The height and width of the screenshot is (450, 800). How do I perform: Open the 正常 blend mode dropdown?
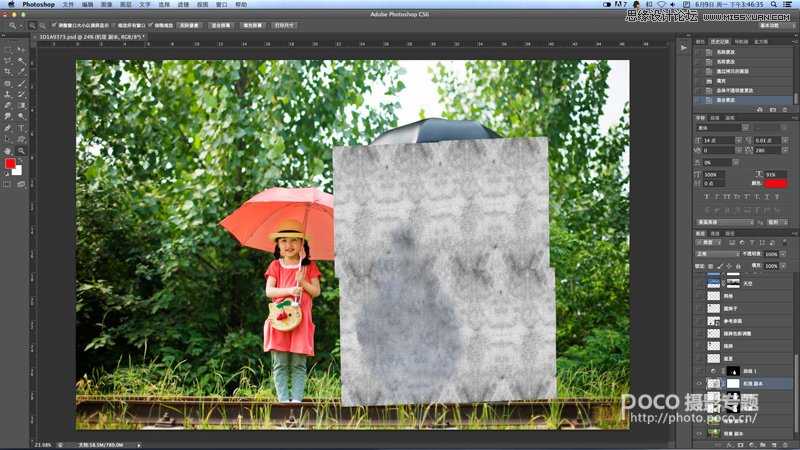pos(718,254)
